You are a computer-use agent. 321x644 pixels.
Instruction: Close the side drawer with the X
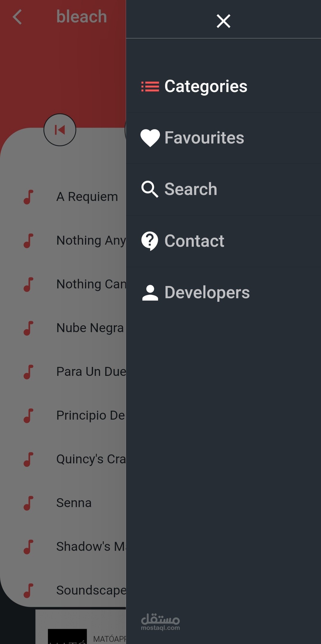224,21
